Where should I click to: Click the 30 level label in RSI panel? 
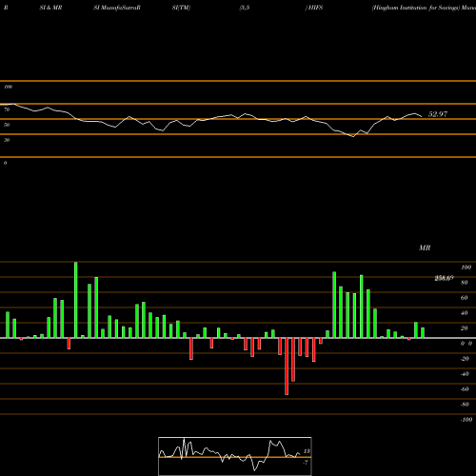coord(7,140)
